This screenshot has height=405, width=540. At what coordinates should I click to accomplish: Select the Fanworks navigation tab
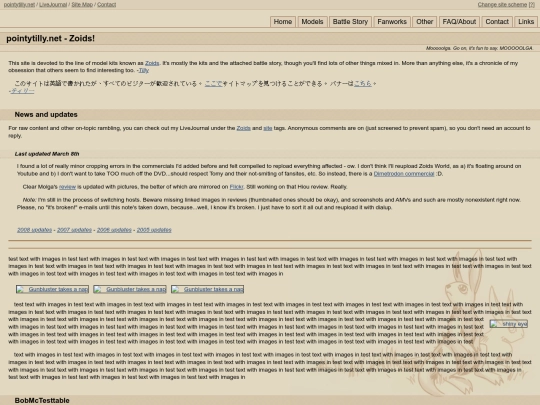(392, 22)
